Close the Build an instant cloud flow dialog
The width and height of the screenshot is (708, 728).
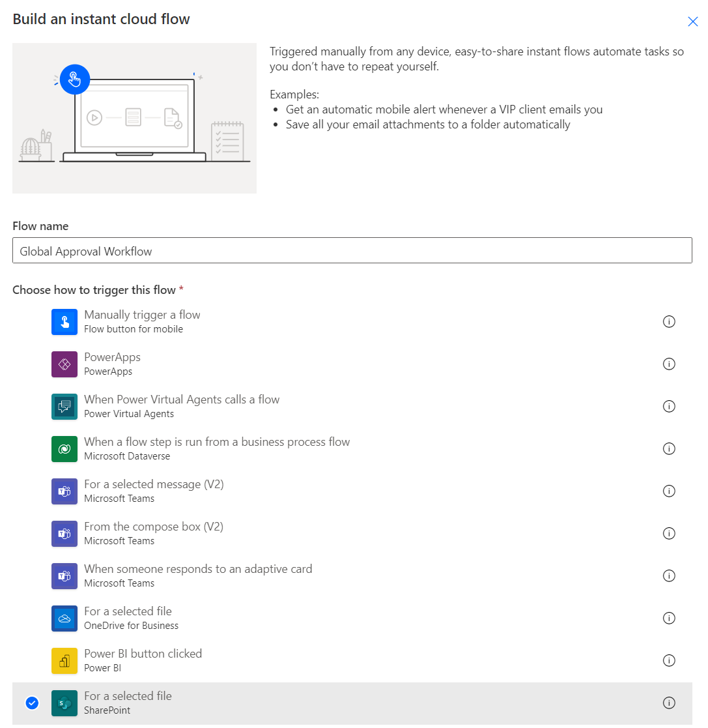tap(692, 22)
